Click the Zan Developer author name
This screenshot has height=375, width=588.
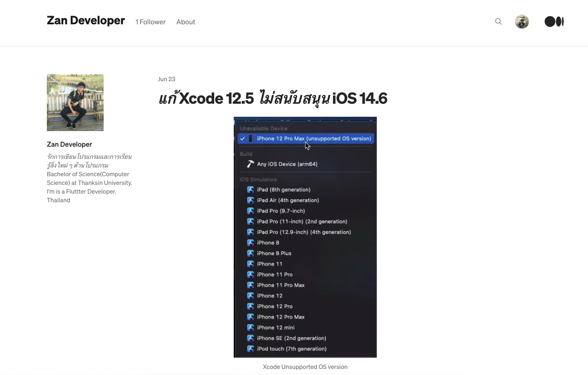coord(69,144)
